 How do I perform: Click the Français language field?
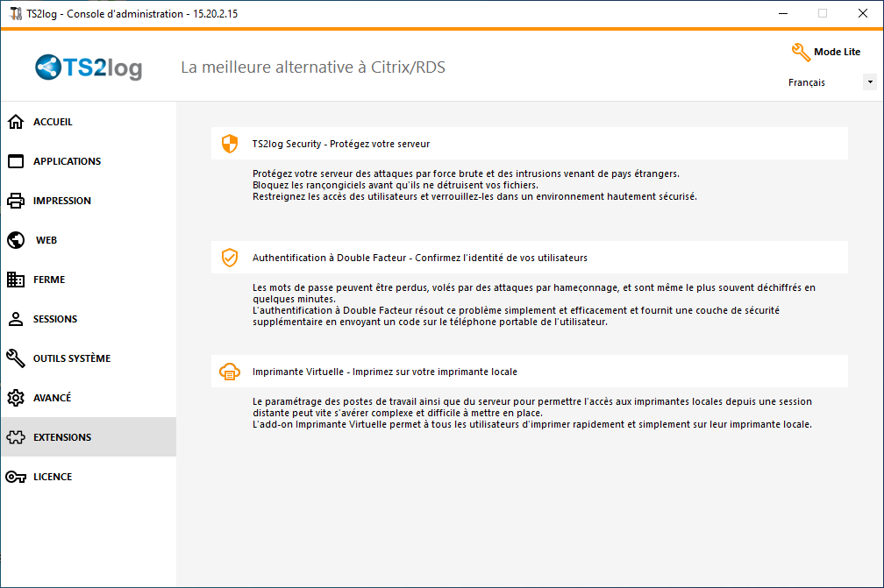coord(831,82)
